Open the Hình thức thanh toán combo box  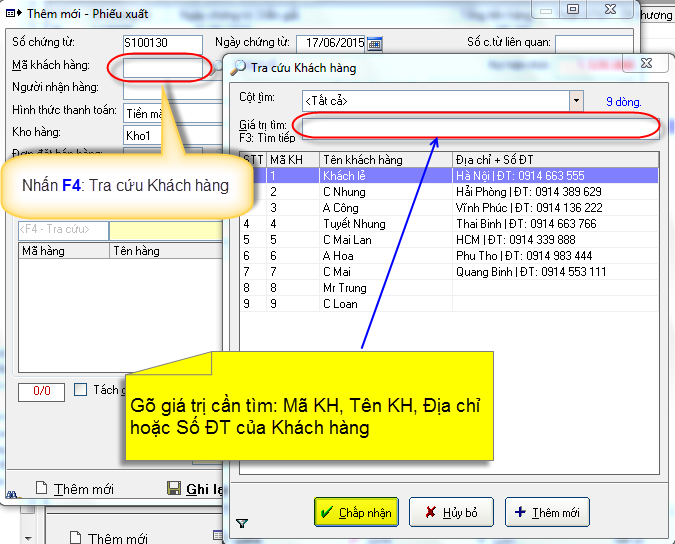[170, 113]
